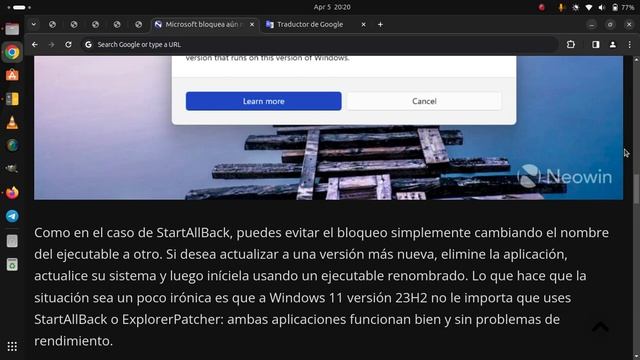This screenshot has height=360, width=640.
Task: Open the Ubuntu App Center dock icon
Action: pos(12,75)
